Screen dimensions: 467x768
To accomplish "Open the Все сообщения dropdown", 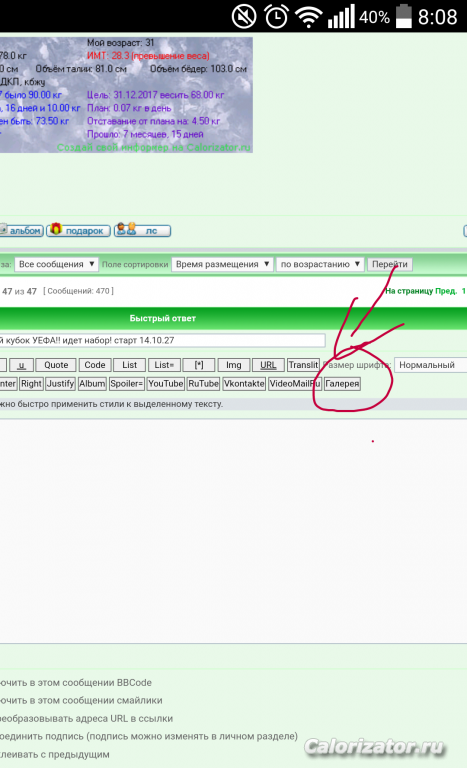I will (56, 264).
